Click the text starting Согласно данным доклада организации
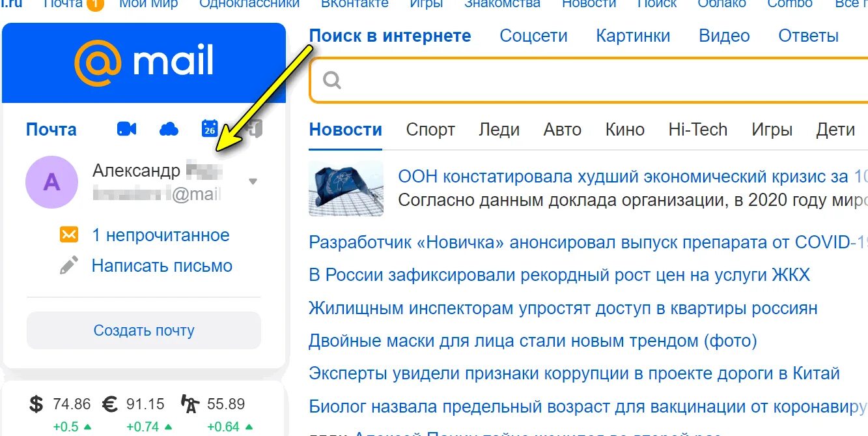The height and width of the screenshot is (436, 868). pyautogui.click(x=632, y=199)
